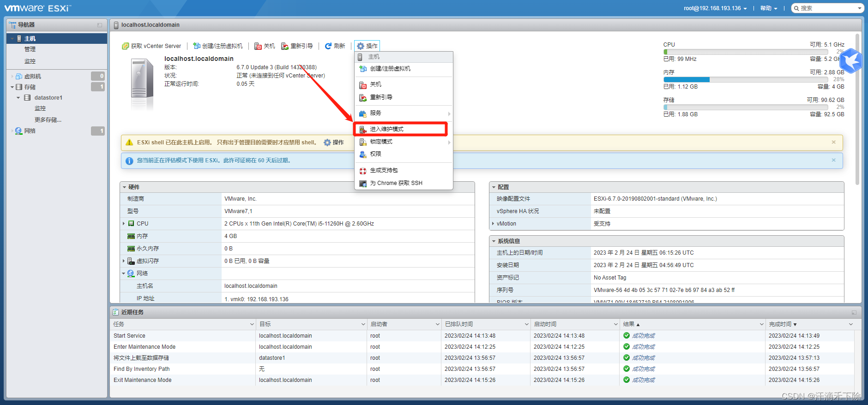Expand the 网络 navigator node

point(12,131)
